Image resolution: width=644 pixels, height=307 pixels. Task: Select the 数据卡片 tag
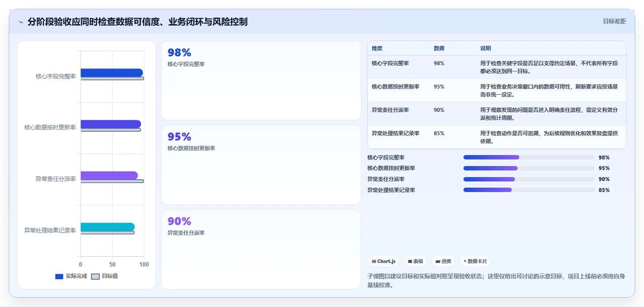[x=475, y=261]
